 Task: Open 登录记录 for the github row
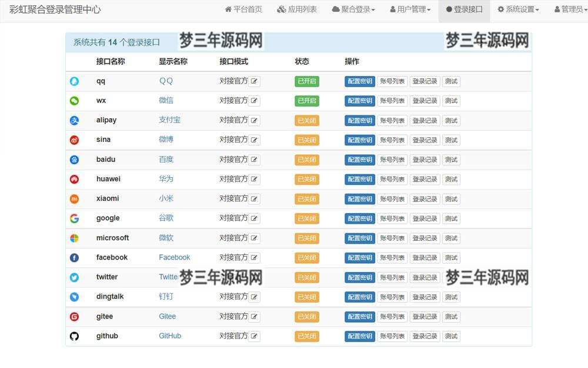[x=425, y=336]
